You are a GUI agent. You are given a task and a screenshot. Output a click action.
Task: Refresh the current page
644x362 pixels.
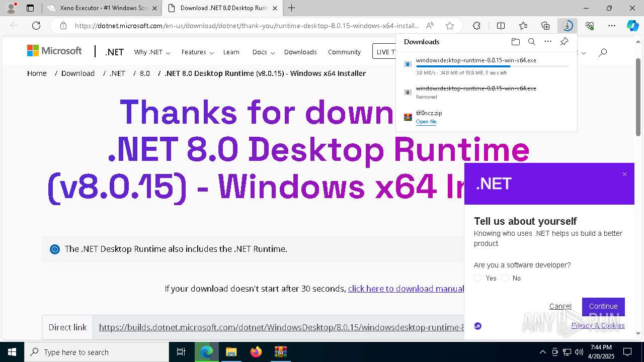[36, 26]
